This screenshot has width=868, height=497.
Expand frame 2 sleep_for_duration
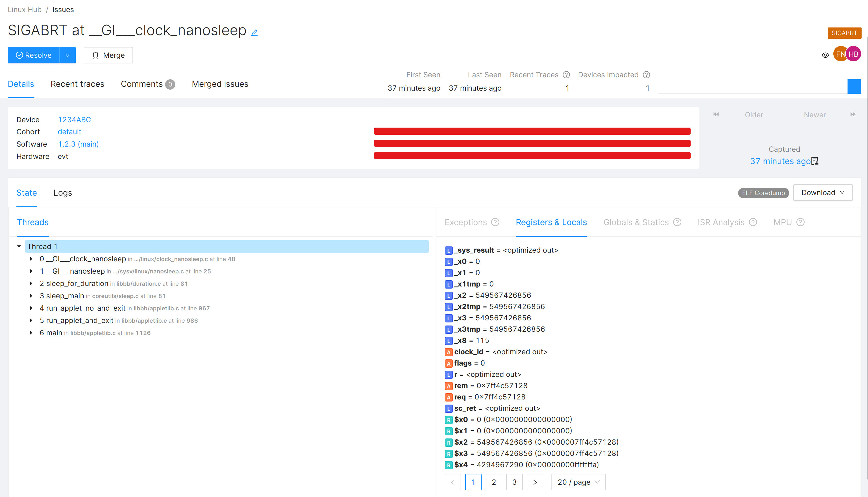pyautogui.click(x=31, y=284)
